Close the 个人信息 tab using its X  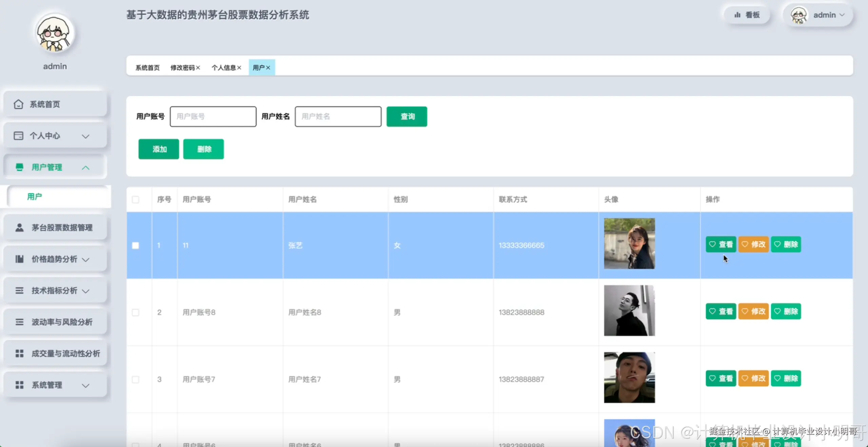(239, 68)
